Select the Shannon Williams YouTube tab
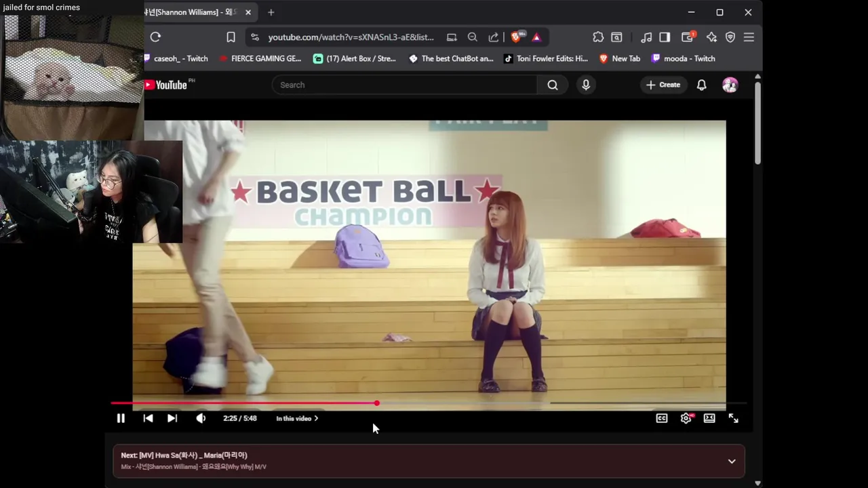The image size is (868, 488). coord(191,12)
